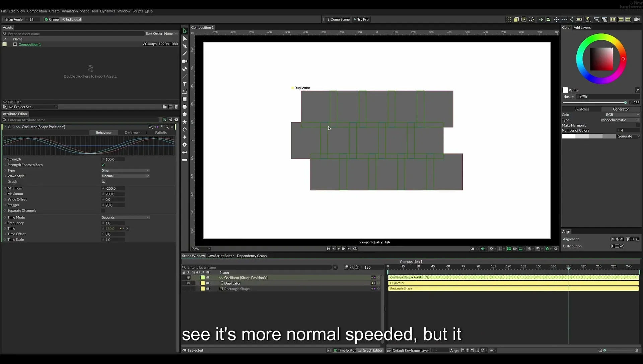Click the play button in viewport controls

click(339, 249)
